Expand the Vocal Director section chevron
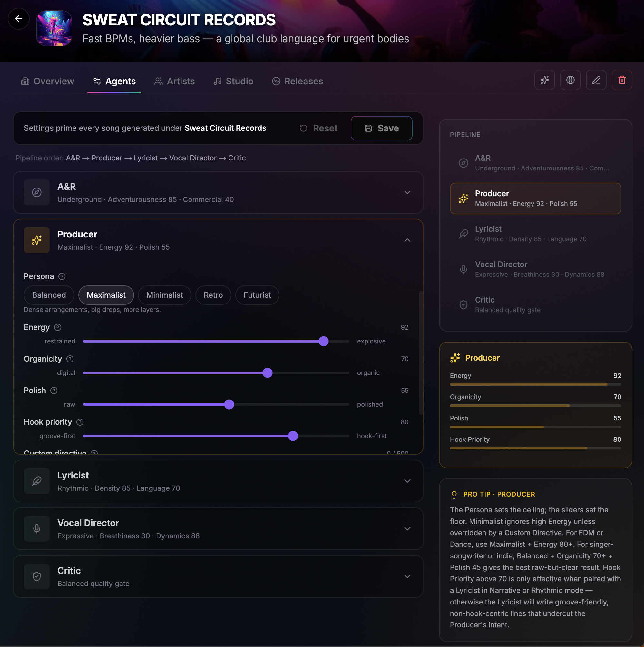This screenshot has width=644, height=647. click(x=407, y=528)
